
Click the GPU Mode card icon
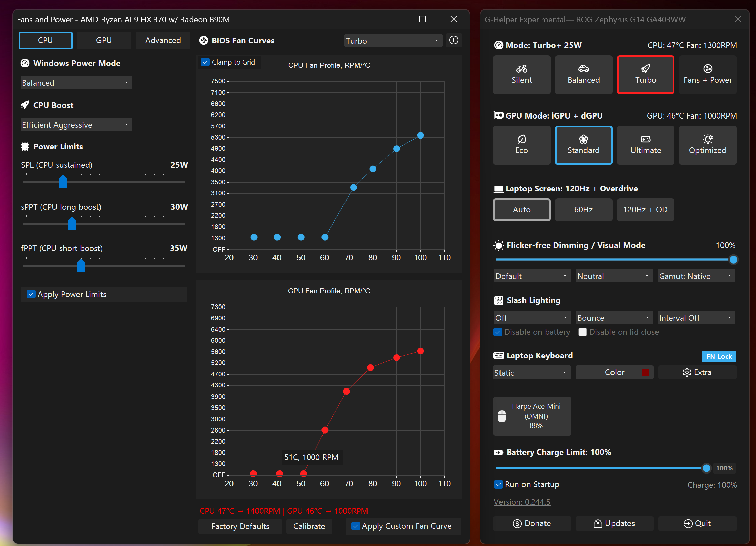tap(498, 115)
